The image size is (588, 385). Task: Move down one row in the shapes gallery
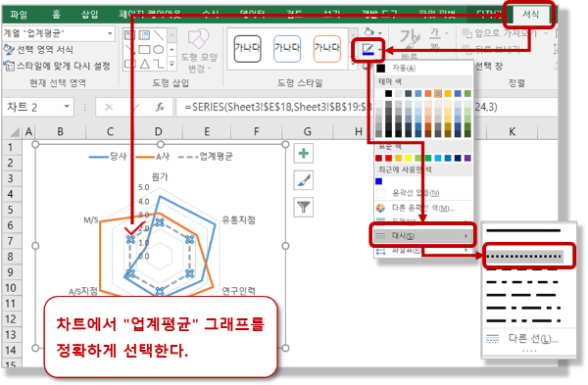point(171,50)
